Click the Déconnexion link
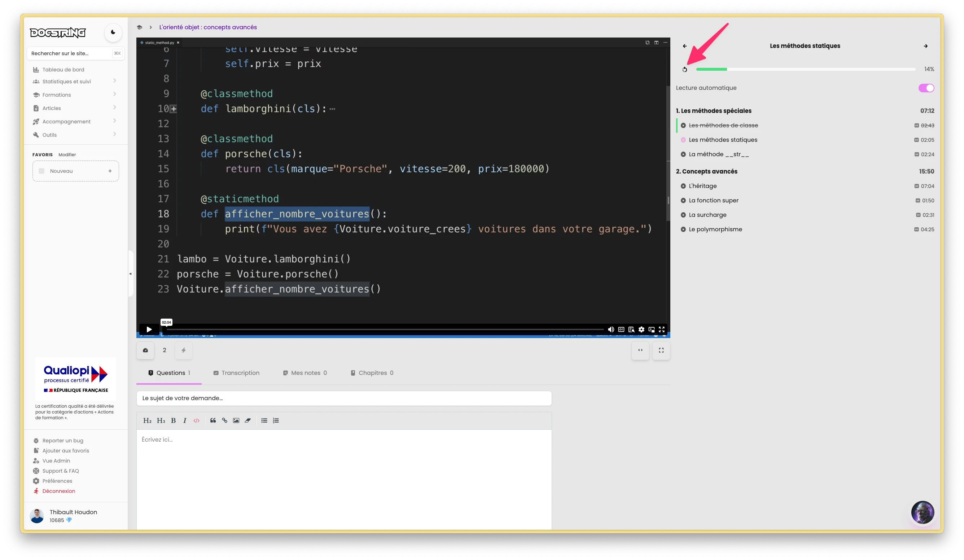 58,491
